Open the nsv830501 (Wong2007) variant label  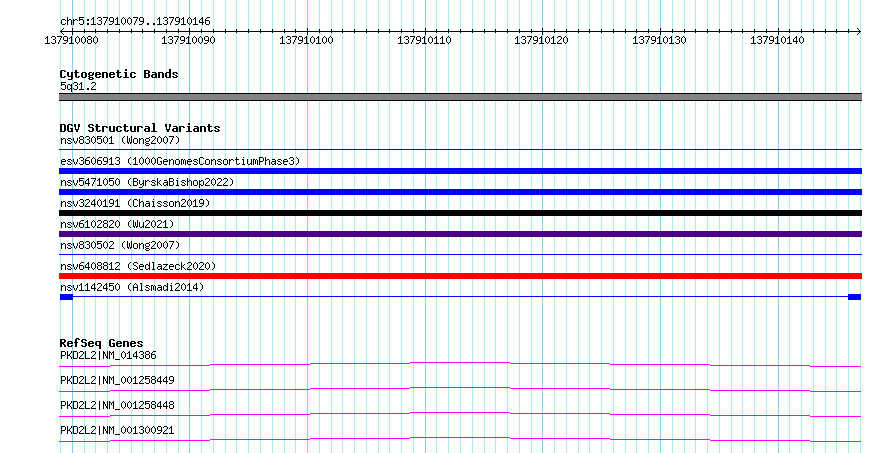(120, 140)
